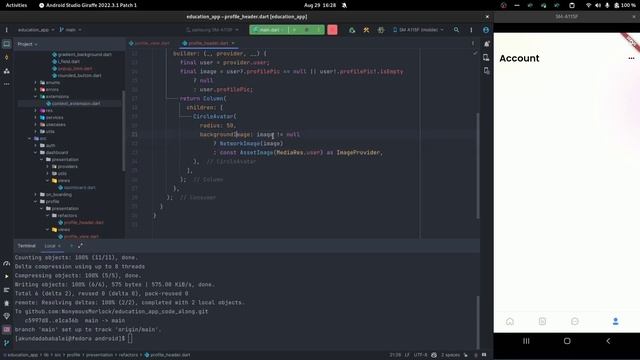Click the 2 spaces indent in status bar
640x360 pixels.
tap(450, 355)
